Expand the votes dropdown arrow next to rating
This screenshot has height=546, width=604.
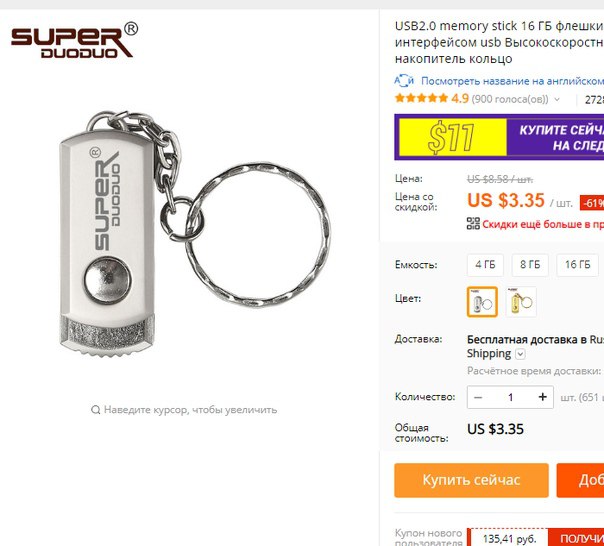pyautogui.click(x=557, y=99)
